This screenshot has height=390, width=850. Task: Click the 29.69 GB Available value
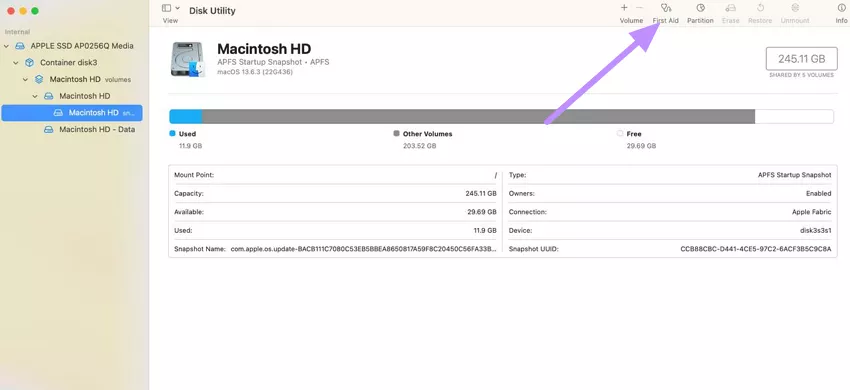point(482,212)
